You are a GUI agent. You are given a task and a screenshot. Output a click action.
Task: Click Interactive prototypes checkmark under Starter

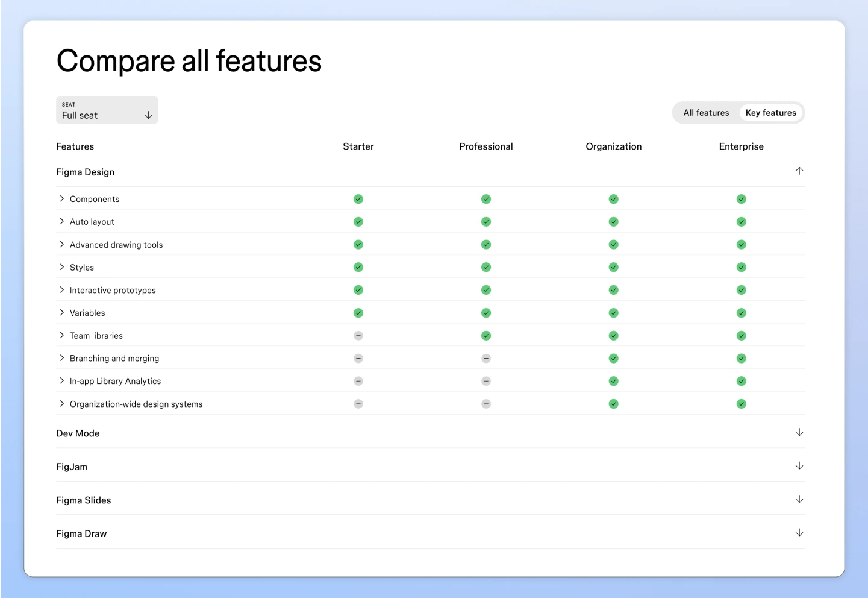click(358, 290)
